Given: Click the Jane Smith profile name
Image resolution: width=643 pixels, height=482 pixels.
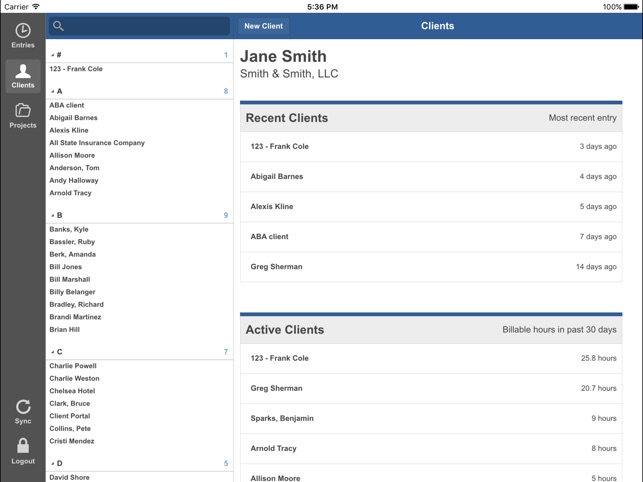Looking at the screenshot, I should [283, 57].
